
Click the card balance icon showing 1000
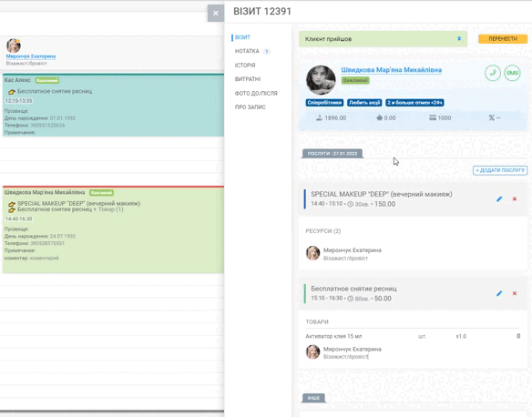[x=432, y=117]
